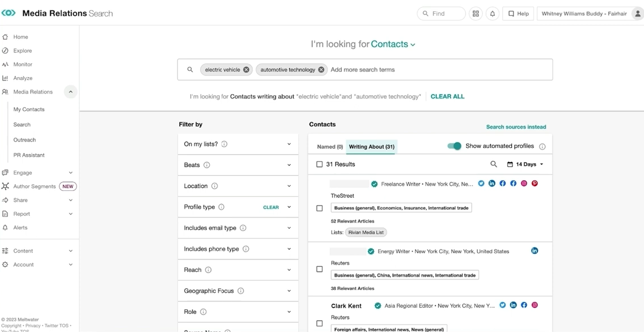Click Search sources instead link
Viewport: 644px width, 332px height.
[516, 127]
